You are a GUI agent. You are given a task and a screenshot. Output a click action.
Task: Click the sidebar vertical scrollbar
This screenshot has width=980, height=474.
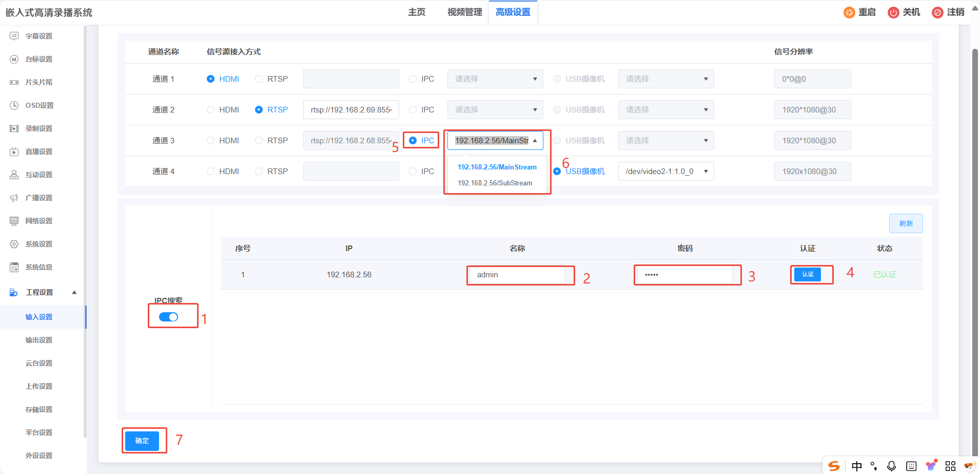[85, 231]
